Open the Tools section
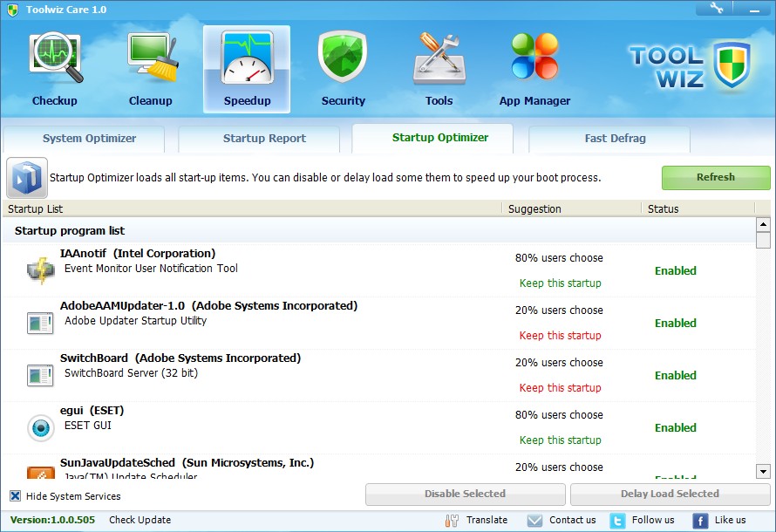This screenshot has width=776, height=532. point(439,69)
